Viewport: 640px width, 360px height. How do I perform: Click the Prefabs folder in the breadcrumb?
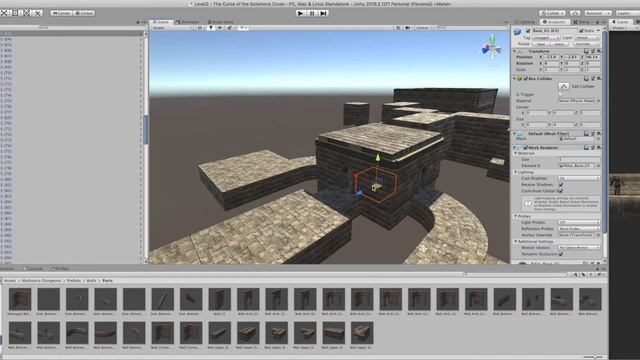(x=74, y=281)
